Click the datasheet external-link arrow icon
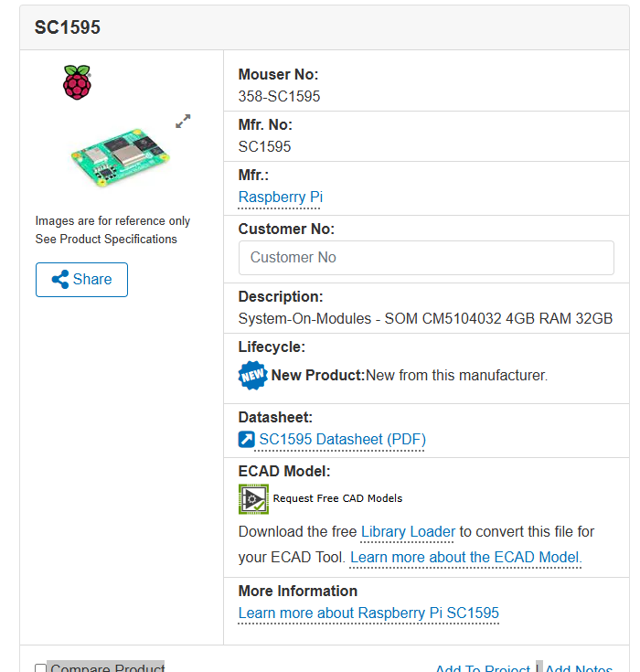640x672 pixels. (246, 440)
